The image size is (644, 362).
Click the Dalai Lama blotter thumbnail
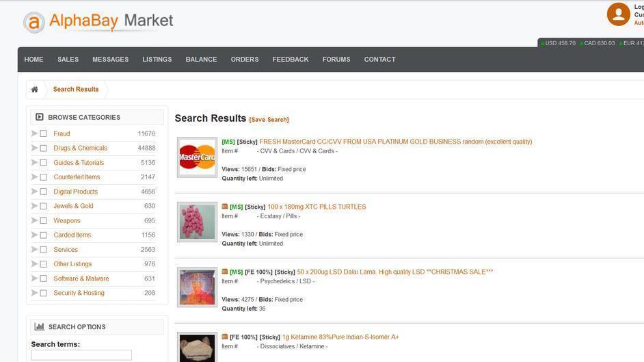(x=197, y=287)
